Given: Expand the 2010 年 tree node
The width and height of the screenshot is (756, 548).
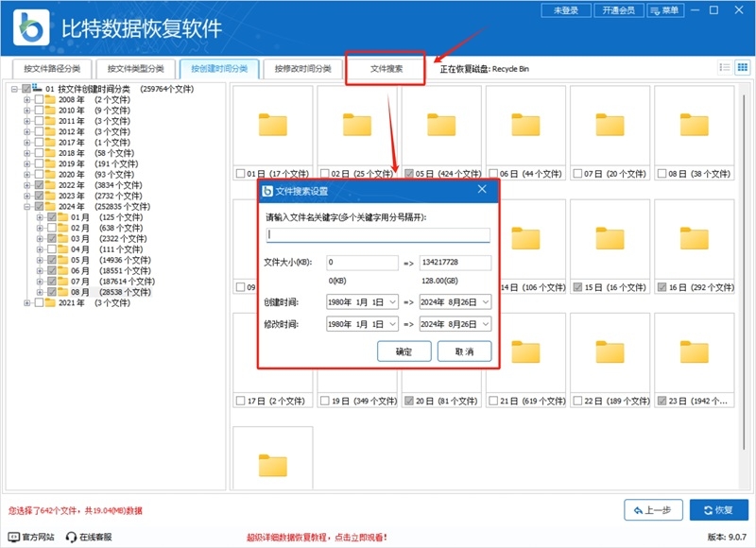Looking at the screenshot, I should pyautogui.click(x=26, y=108).
